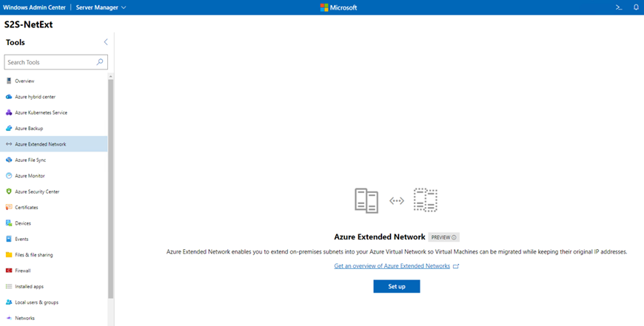Click the Azure Monitor gauge icon
The width and height of the screenshot is (644, 326).
[x=9, y=175]
